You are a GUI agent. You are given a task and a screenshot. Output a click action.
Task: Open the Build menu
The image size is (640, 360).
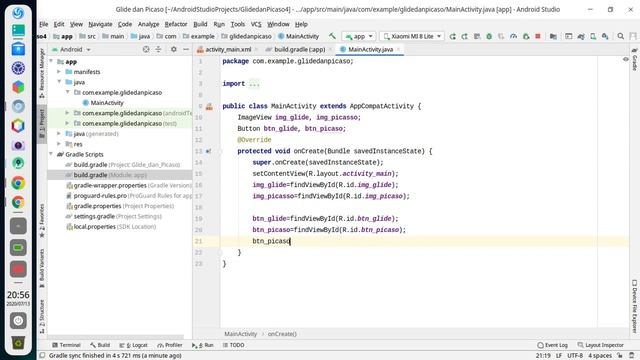pos(200,24)
